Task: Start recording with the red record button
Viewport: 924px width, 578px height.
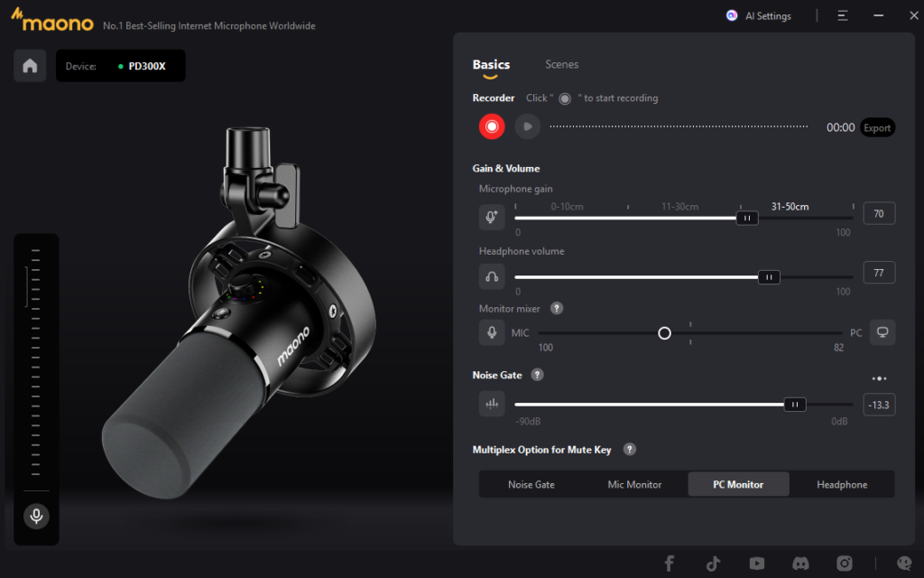Action: 492,126
